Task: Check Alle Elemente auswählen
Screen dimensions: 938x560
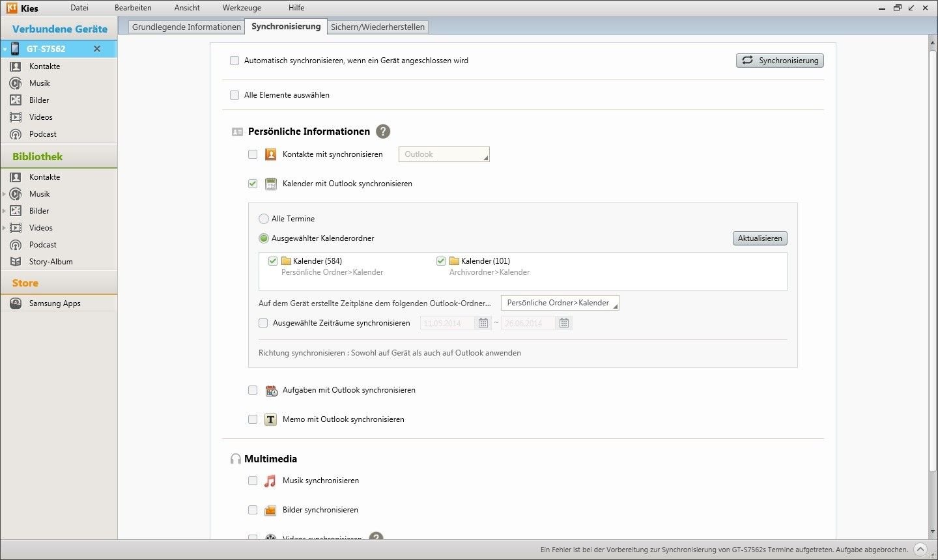Action: [234, 95]
